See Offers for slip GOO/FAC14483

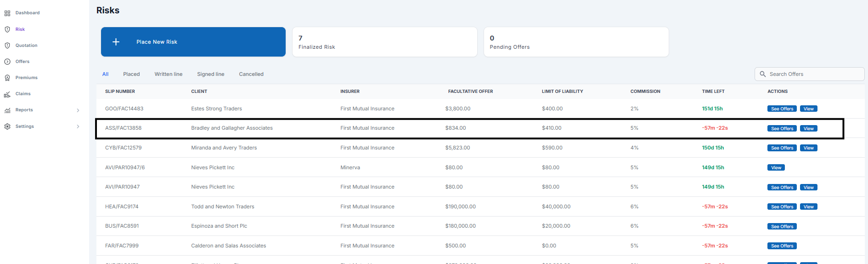tap(782, 109)
